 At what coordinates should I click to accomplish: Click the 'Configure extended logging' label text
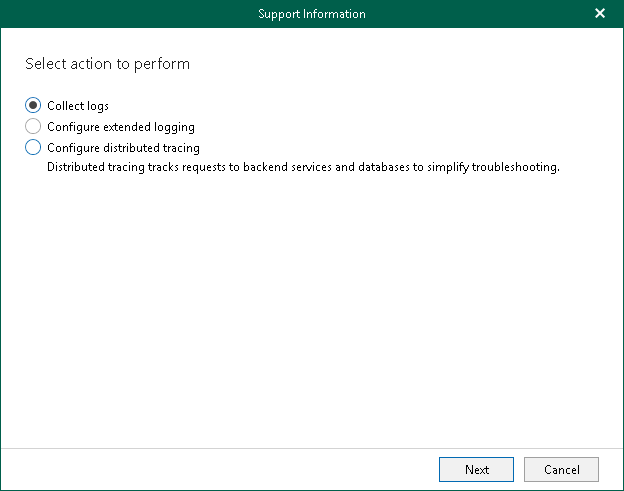tap(121, 127)
